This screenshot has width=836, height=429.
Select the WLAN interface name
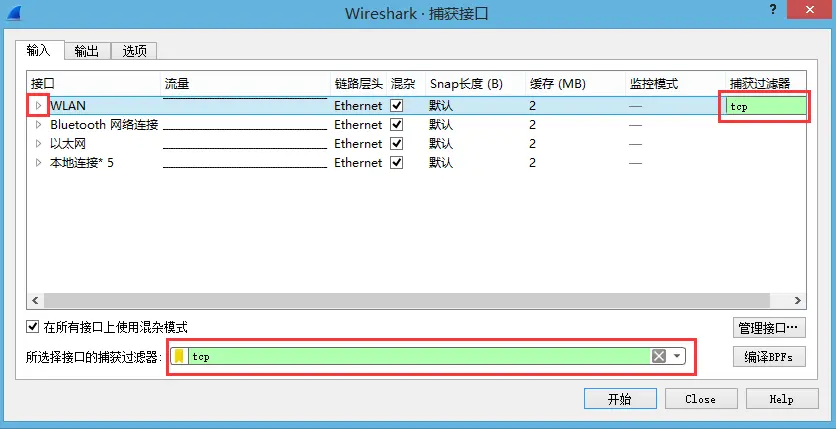68,106
